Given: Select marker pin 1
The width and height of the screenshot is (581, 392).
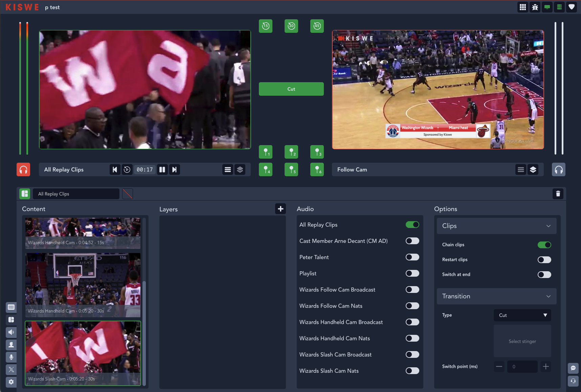Looking at the screenshot, I should pyautogui.click(x=266, y=152).
